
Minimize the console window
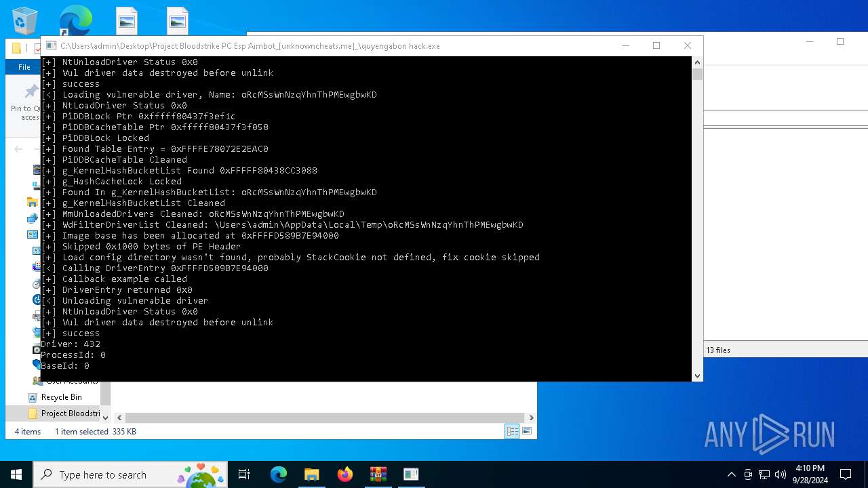tap(625, 46)
